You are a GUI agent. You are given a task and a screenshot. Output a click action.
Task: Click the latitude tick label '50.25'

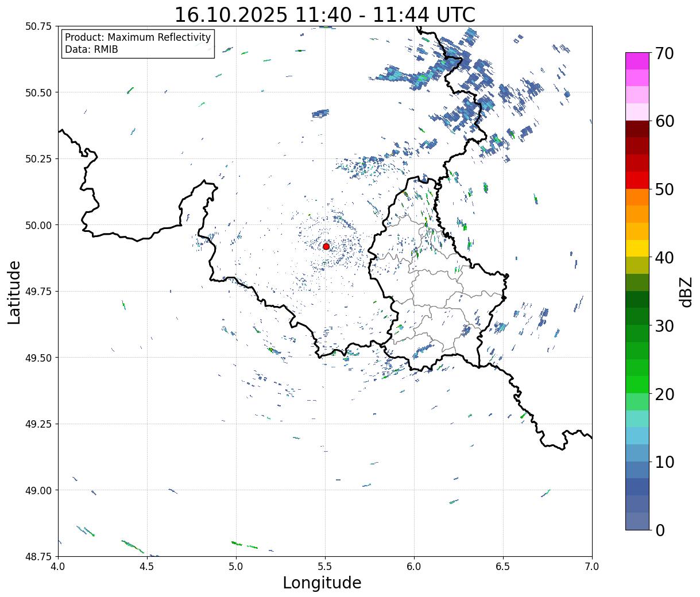click(x=38, y=159)
